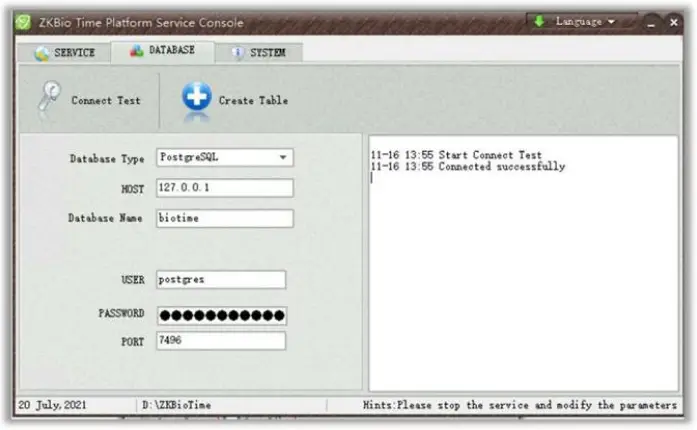Click the 'Hints: Please stop the service' text

pos(520,405)
